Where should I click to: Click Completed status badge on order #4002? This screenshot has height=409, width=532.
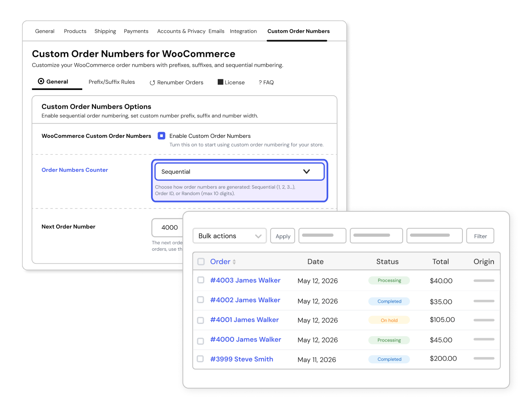(x=389, y=301)
